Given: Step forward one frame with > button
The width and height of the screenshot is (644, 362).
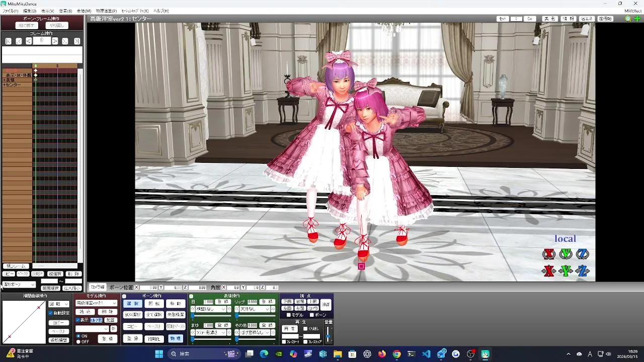Looking at the screenshot, I should (x=55, y=41).
